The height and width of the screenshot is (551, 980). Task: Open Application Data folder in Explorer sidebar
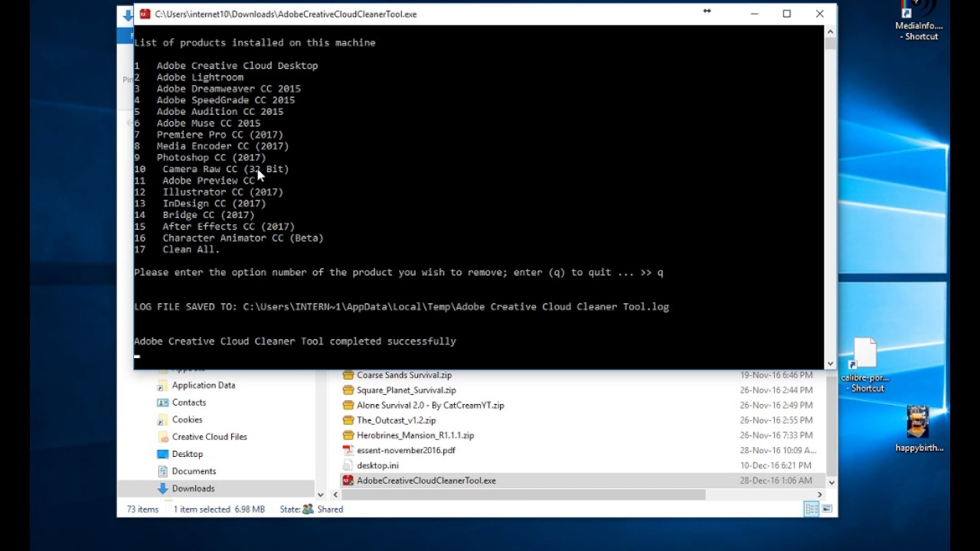tap(204, 385)
